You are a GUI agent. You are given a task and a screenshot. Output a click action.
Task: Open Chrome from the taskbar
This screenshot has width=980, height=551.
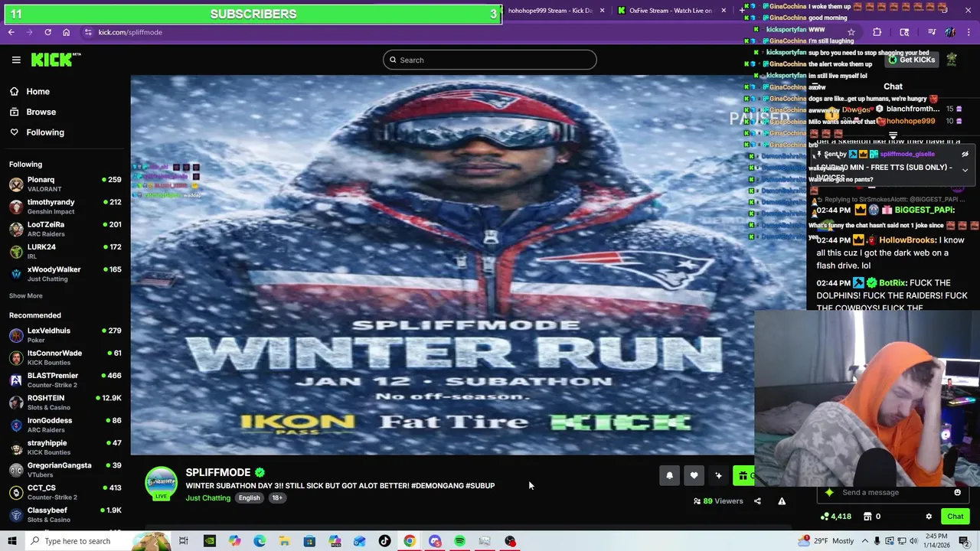pos(410,541)
